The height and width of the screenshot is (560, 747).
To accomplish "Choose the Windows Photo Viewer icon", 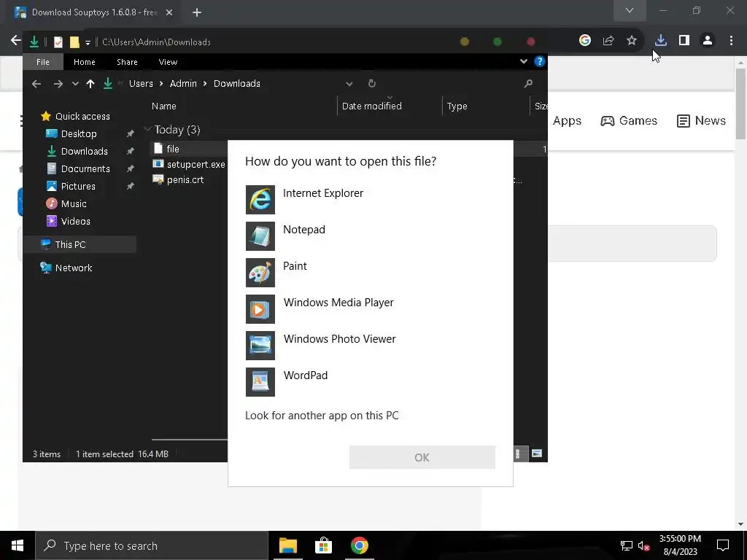I will [260, 346].
